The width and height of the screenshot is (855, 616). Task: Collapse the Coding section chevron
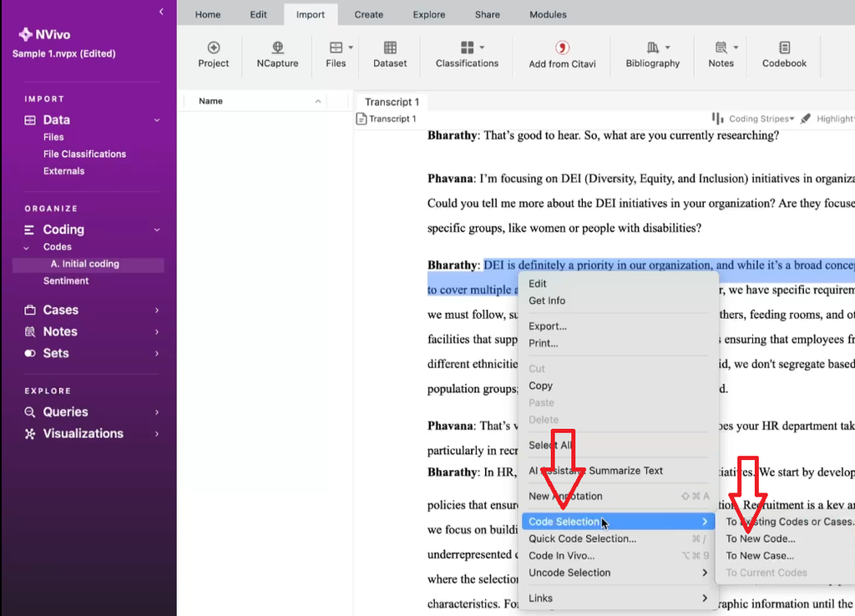point(157,230)
